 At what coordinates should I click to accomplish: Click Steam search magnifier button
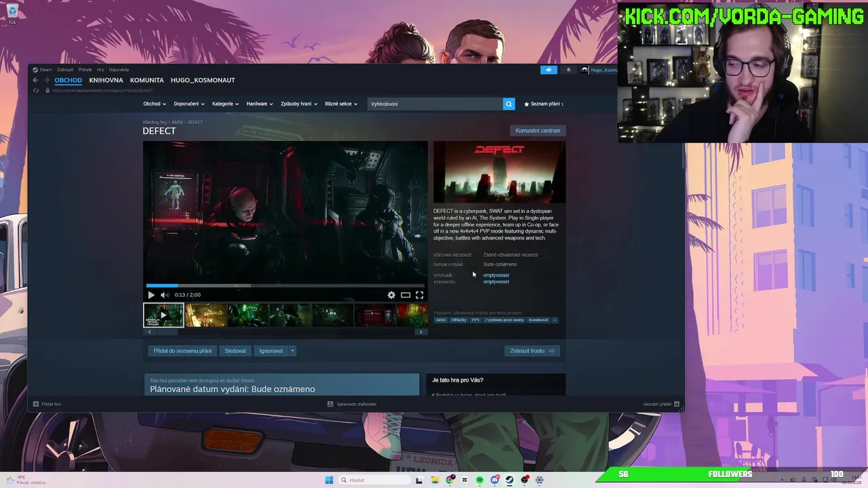[x=509, y=104]
